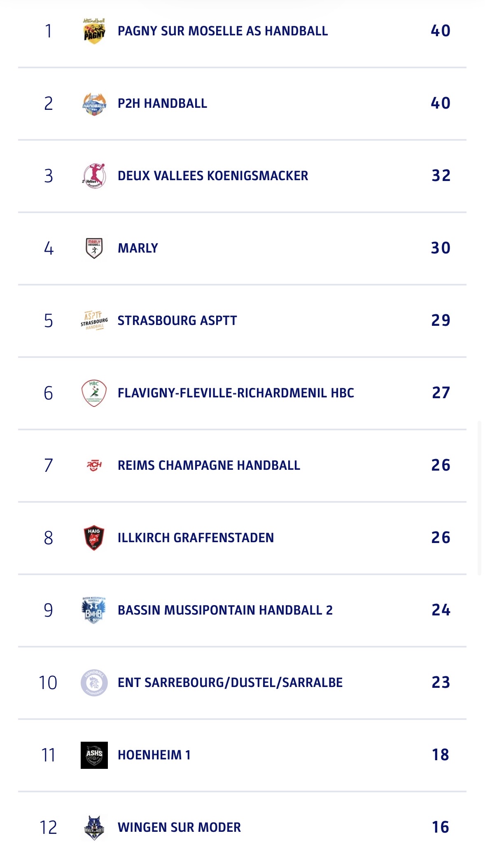Viewport: 485px width, 868px height.
Task: Tap the Pagny sur Moselle club logo
Action: coord(94,31)
